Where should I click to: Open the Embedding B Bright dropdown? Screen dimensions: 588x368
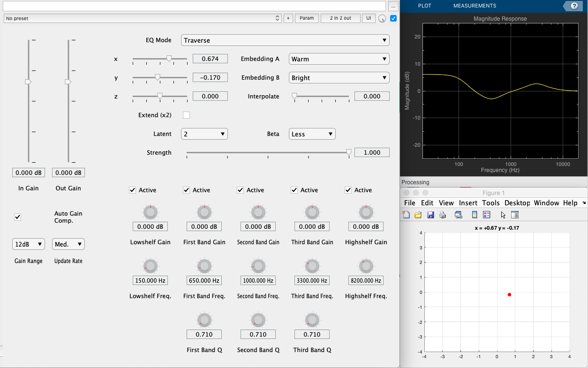coord(339,78)
